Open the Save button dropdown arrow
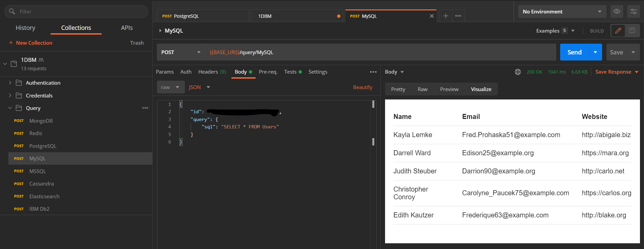Viewport: 644px width, 249px height. (x=633, y=52)
